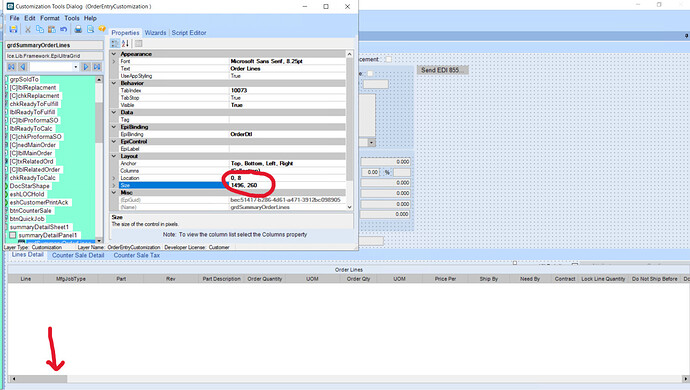Open print preview toolbar icon
The image size is (690, 390).
coord(90,29)
